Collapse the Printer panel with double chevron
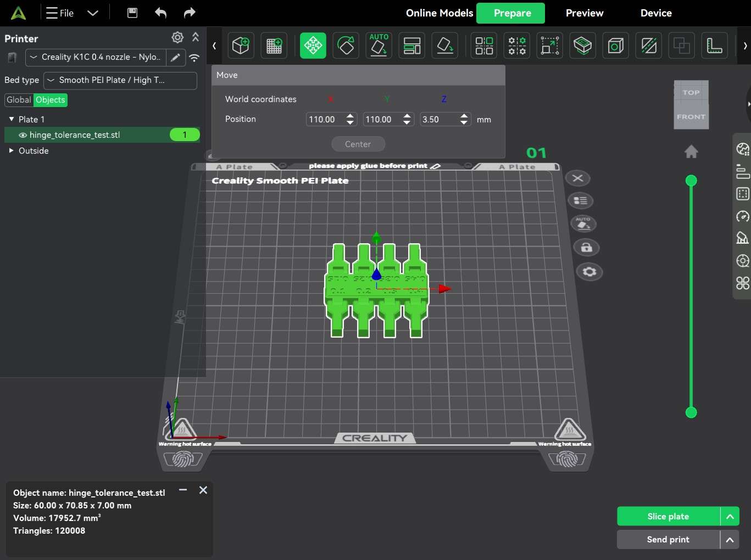 (196, 37)
